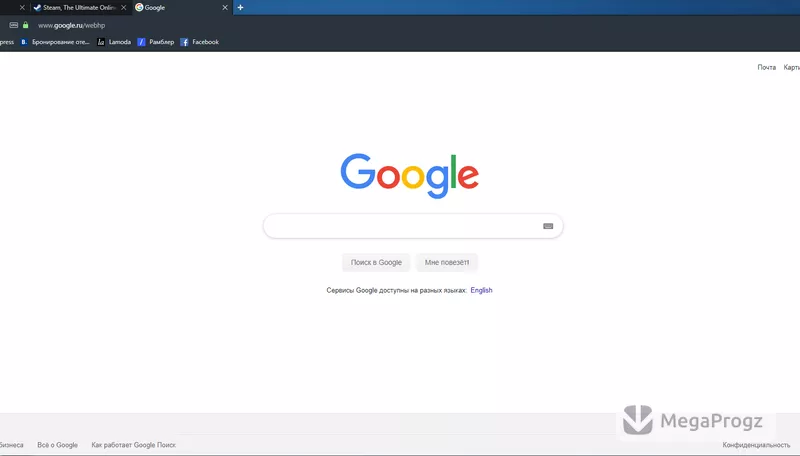Click the Рамблер bookmark favicon
The width and height of the screenshot is (800, 456).
pos(141,42)
